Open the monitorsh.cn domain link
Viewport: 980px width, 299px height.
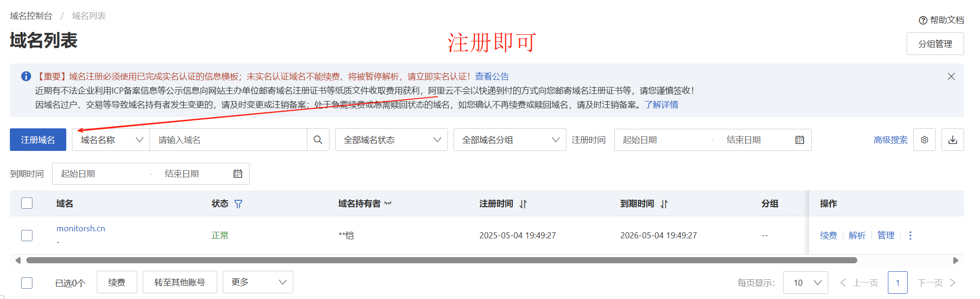coord(81,228)
